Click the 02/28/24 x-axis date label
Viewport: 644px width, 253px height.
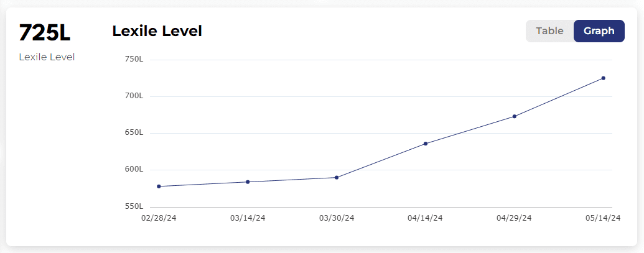(159, 218)
